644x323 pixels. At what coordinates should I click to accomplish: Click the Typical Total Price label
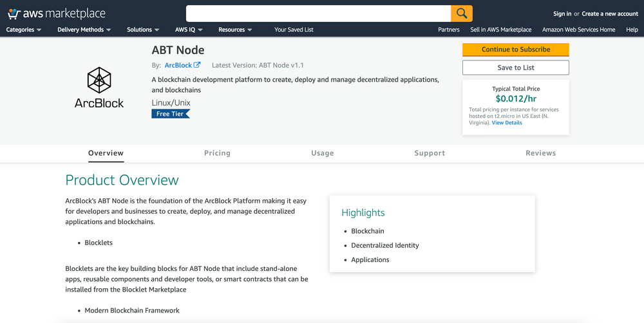pyautogui.click(x=516, y=89)
